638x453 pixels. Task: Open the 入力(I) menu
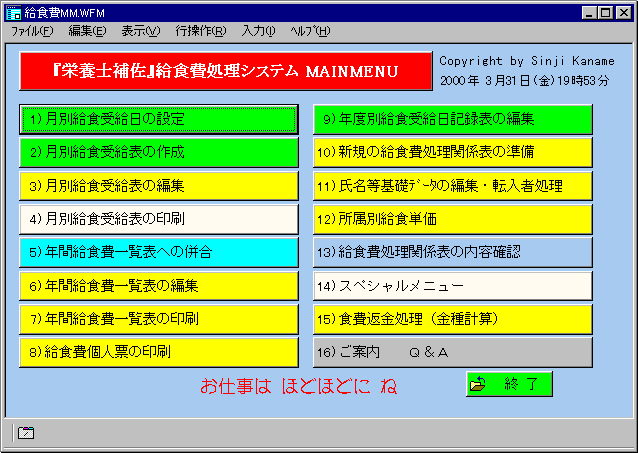pyautogui.click(x=258, y=31)
